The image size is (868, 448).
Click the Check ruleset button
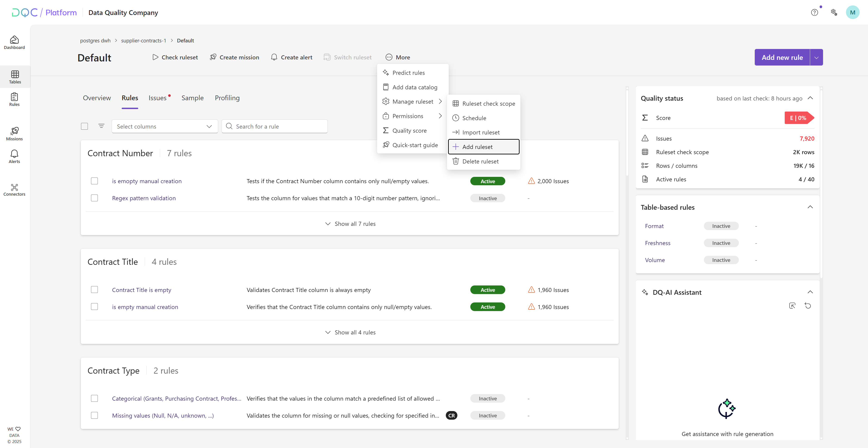tap(175, 57)
